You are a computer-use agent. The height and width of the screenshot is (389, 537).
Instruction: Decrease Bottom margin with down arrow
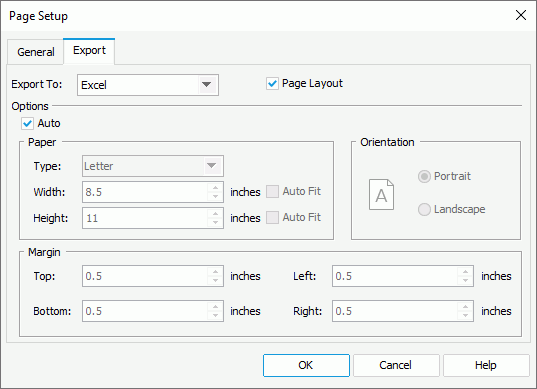[x=215, y=316]
